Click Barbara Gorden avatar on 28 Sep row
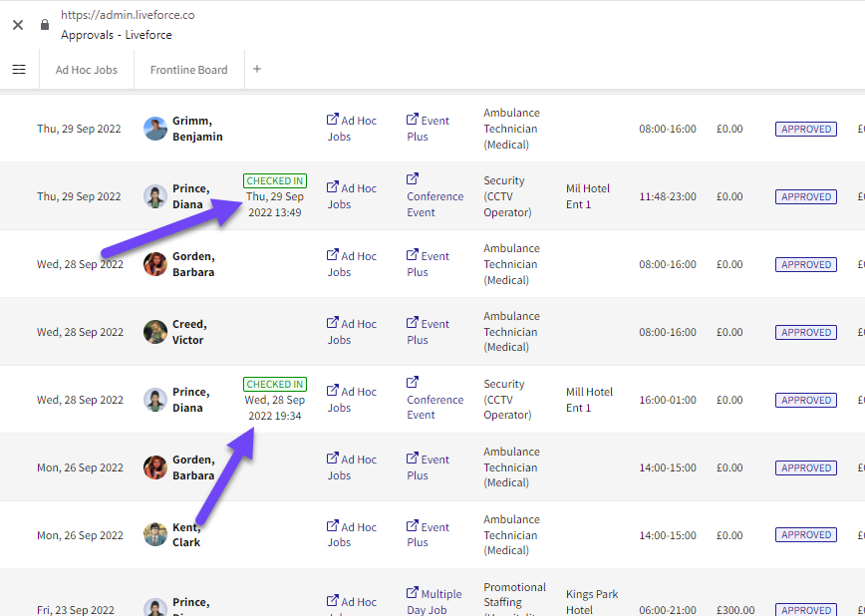The image size is (865, 616). tap(155, 264)
